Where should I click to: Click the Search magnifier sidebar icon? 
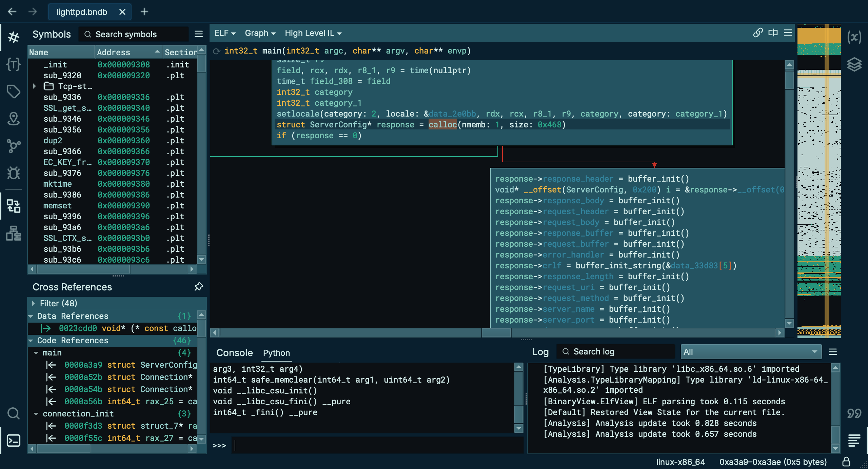14,413
